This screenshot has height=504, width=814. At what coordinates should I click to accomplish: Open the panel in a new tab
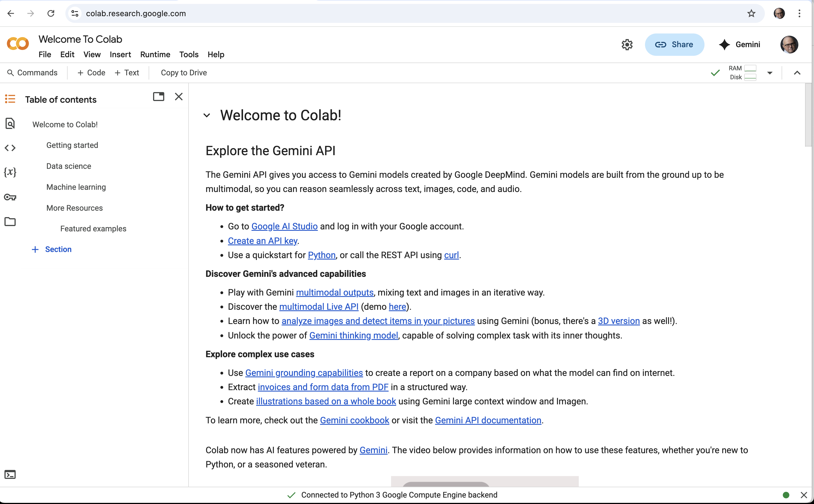point(158,97)
